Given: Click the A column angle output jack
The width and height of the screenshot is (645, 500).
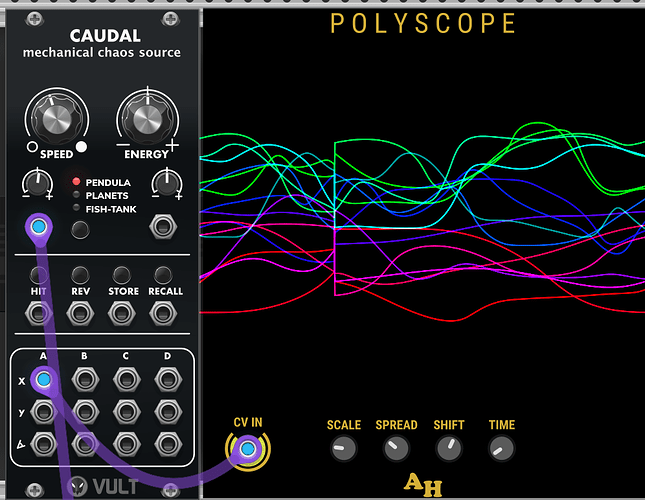Looking at the screenshot, I should pos(44,444).
